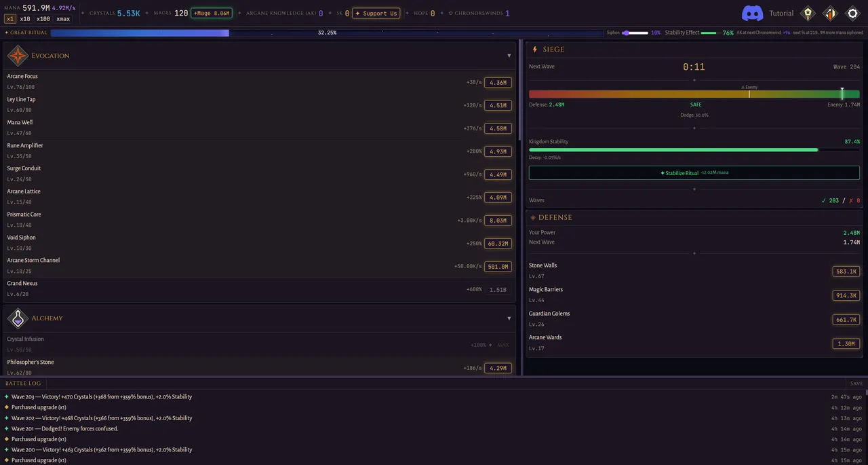The height and width of the screenshot is (465, 868).
Task: Select the xmax purchase multiplier
Action: pyautogui.click(x=63, y=19)
